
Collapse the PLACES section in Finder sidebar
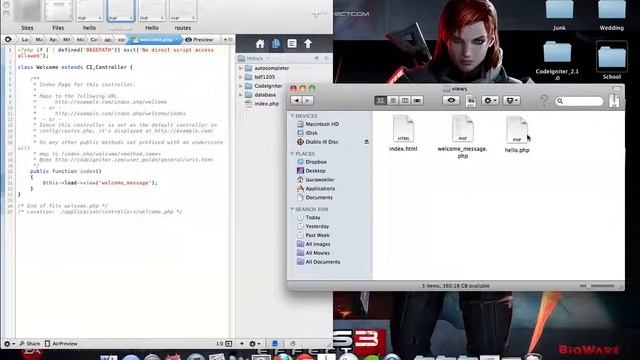point(292,154)
